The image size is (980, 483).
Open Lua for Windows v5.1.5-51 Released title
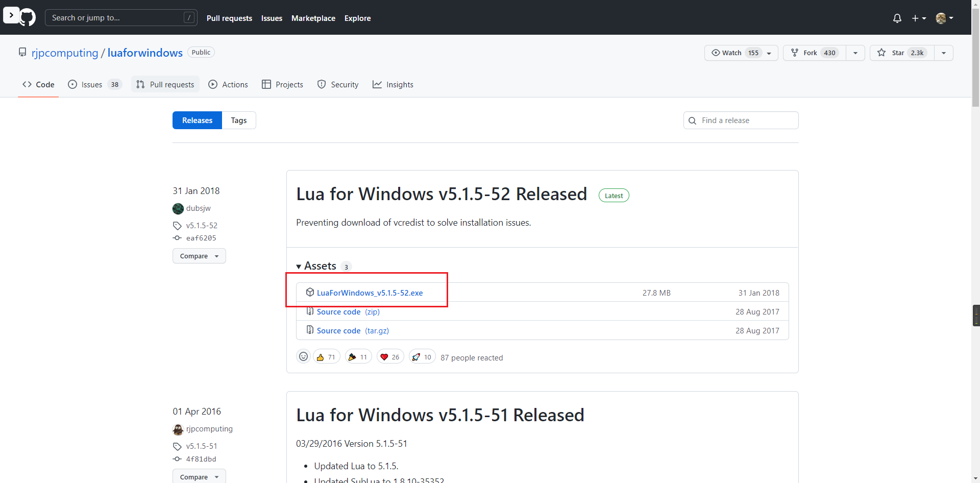pos(440,415)
